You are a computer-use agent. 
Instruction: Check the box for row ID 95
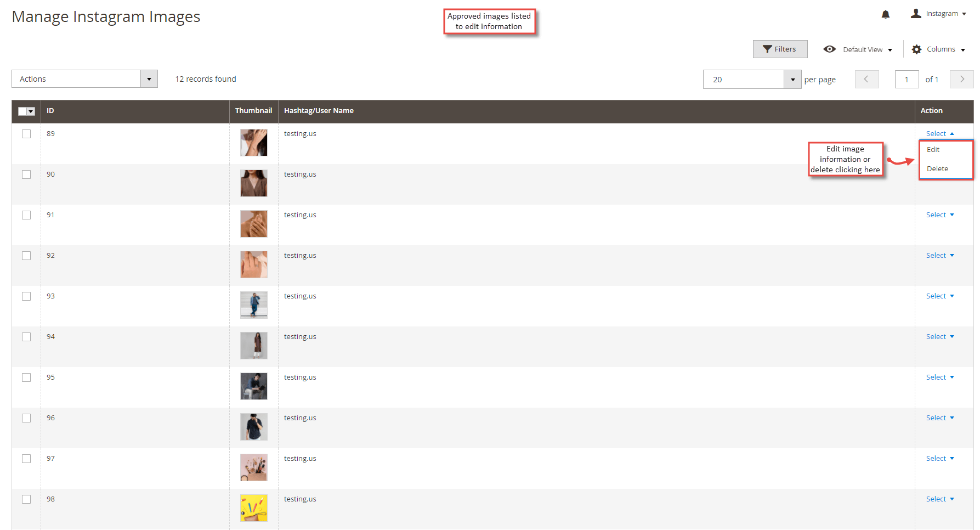click(x=26, y=377)
